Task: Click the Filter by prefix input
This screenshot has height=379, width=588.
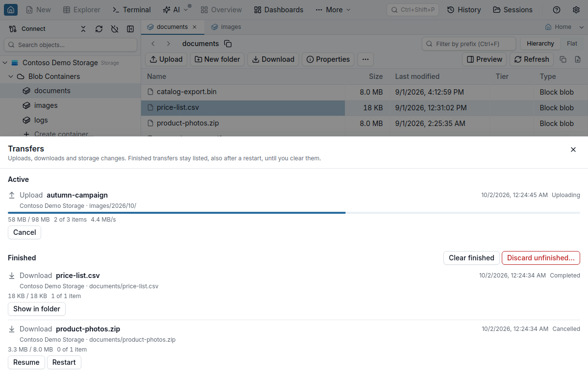Action: click(x=469, y=44)
